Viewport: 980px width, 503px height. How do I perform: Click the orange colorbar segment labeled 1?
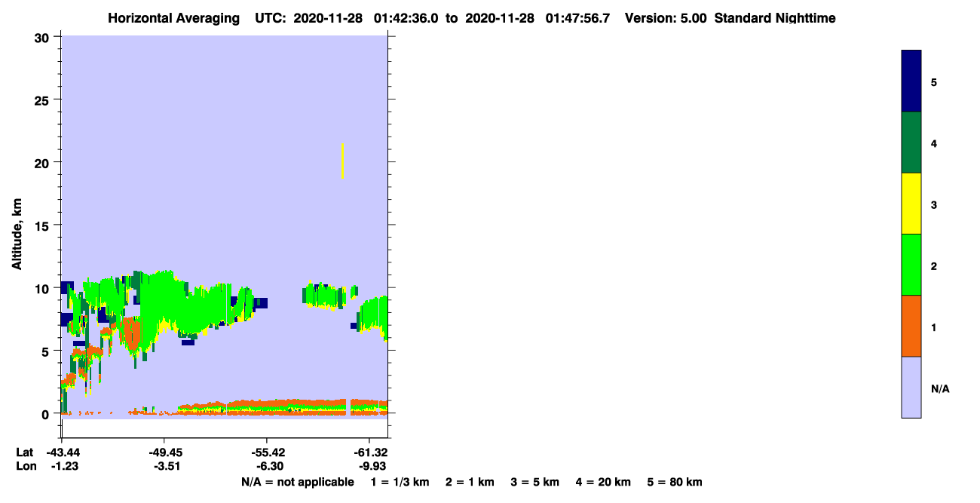[x=911, y=326]
